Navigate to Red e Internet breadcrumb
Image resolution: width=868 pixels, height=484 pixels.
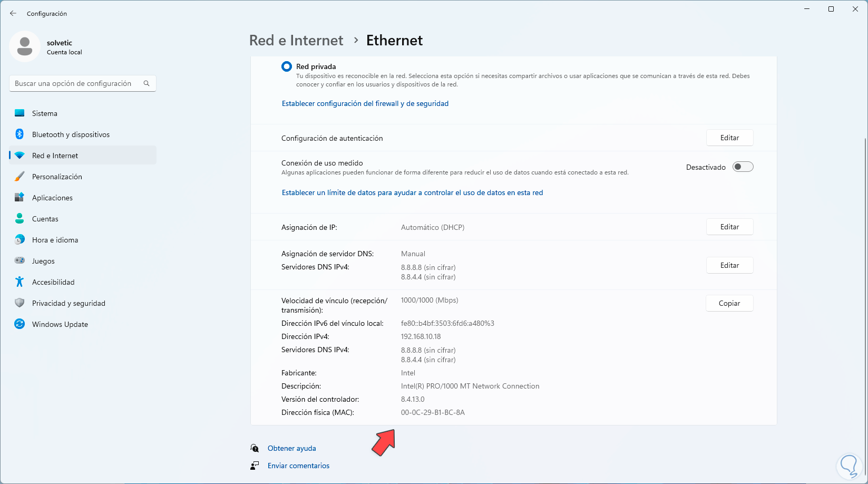(296, 41)
